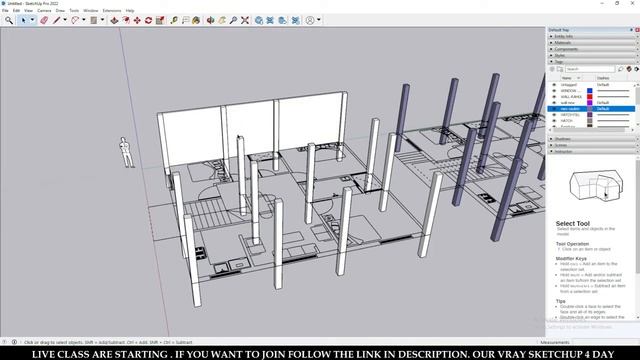Screen dimensions: 640x360
Task: Open Arc tool dropdown arrow
Action: point(84,20)
